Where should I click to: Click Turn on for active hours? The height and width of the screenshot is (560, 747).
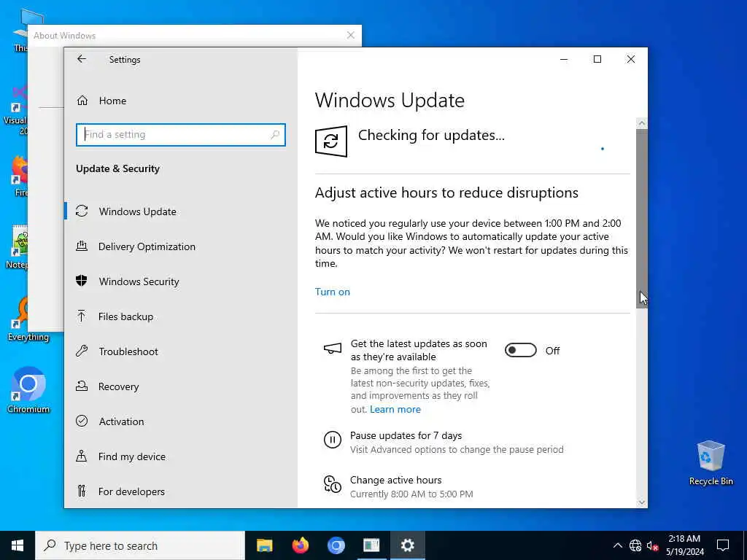[333, 292]
